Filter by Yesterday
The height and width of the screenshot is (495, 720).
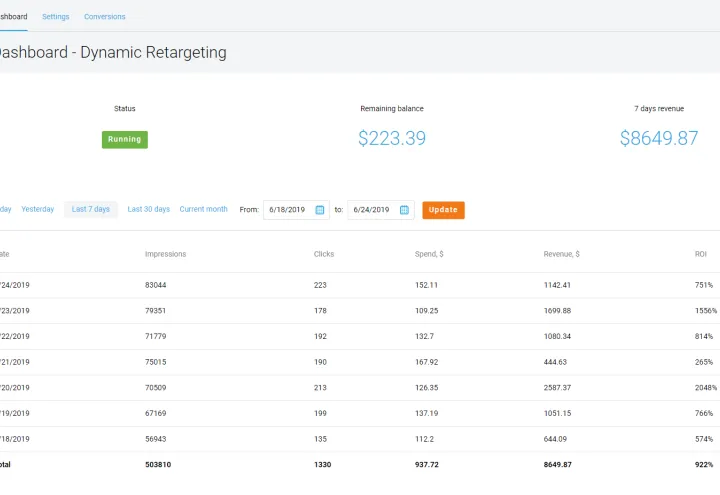point(38,209)
